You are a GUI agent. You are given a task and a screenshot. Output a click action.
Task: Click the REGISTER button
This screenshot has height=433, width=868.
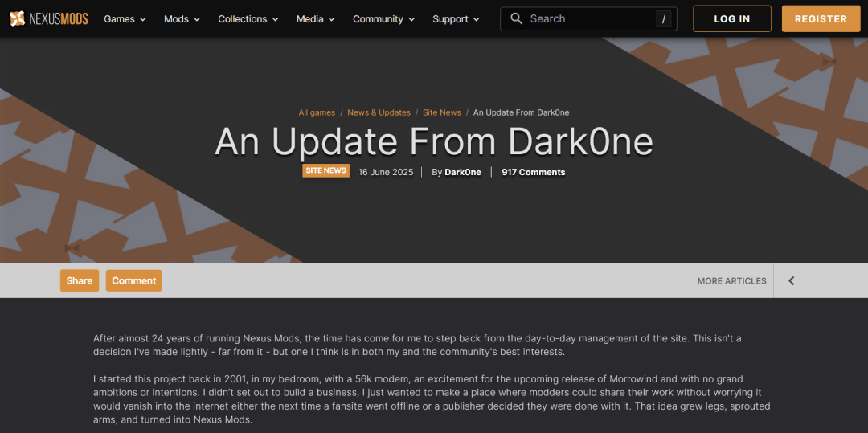pos(821,18)
